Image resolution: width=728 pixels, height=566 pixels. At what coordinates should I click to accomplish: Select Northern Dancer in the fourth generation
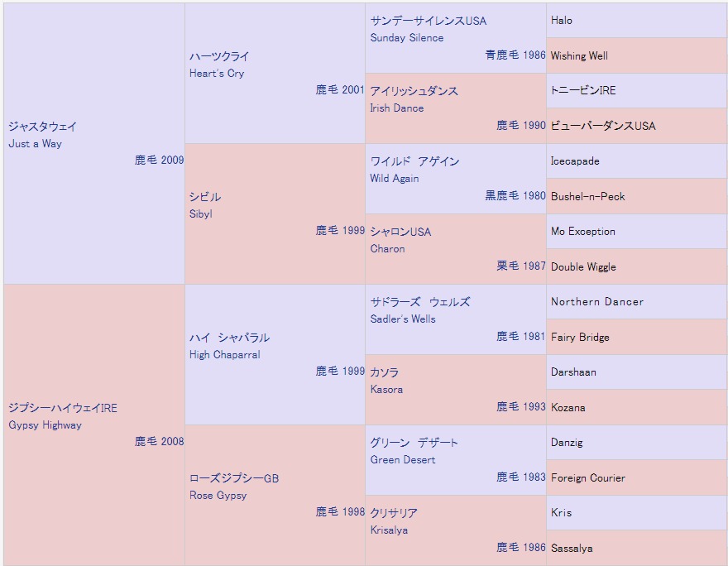pos(597,302)
